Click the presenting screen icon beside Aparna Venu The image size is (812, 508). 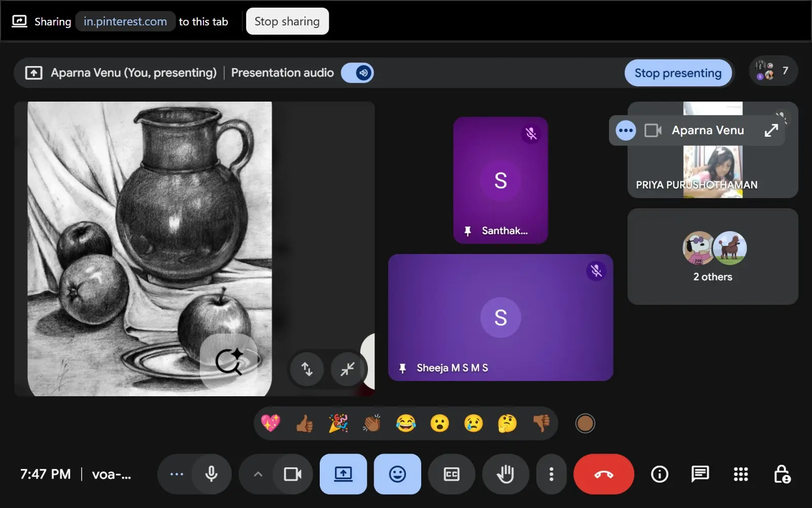pos(33,73)
